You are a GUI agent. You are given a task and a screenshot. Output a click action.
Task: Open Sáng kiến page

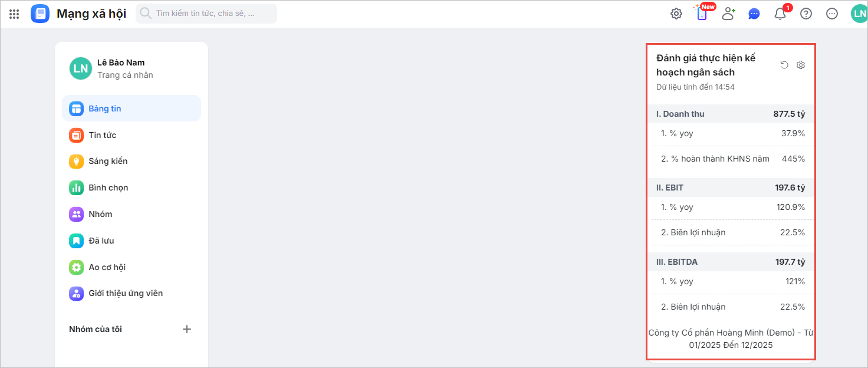pos(131,161)
